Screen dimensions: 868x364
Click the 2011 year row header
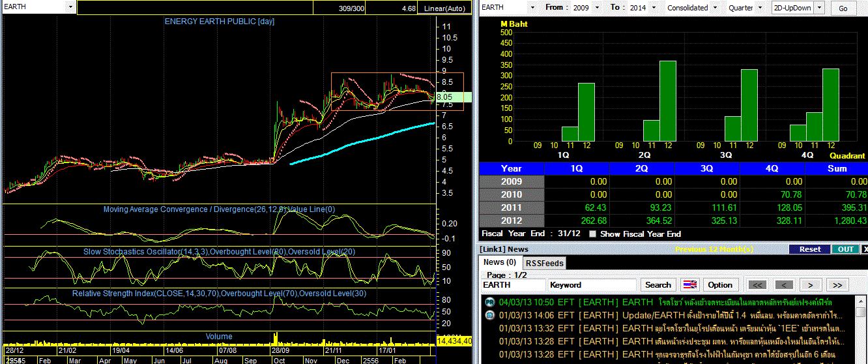point(512,207)
